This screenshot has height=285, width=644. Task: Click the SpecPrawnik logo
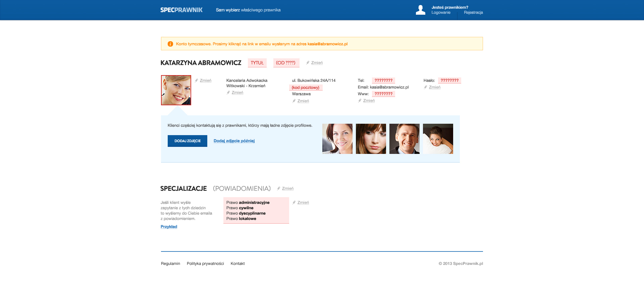tap(181, 10)
